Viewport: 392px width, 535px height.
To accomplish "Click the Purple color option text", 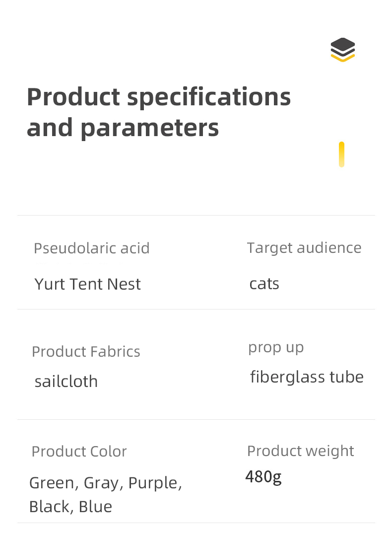I will [x=155, y=483].
